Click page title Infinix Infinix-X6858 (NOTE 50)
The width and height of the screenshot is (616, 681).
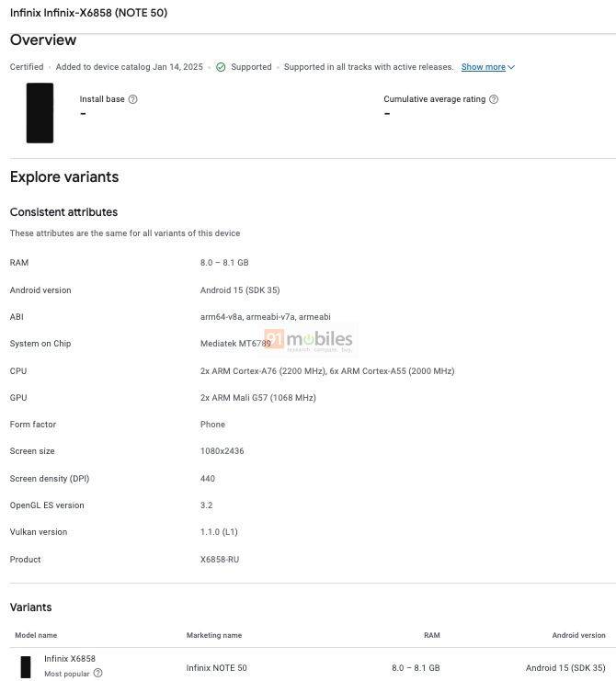[88, 13]
